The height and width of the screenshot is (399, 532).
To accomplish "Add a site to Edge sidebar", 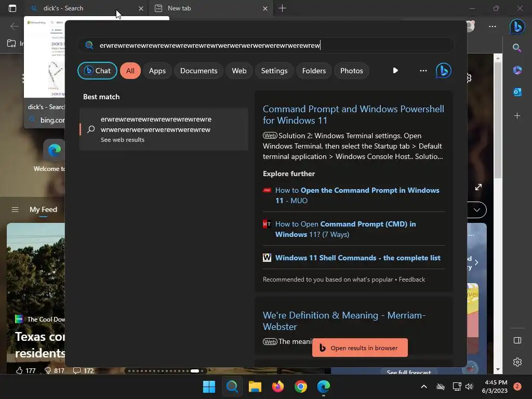I will (517, 116).
